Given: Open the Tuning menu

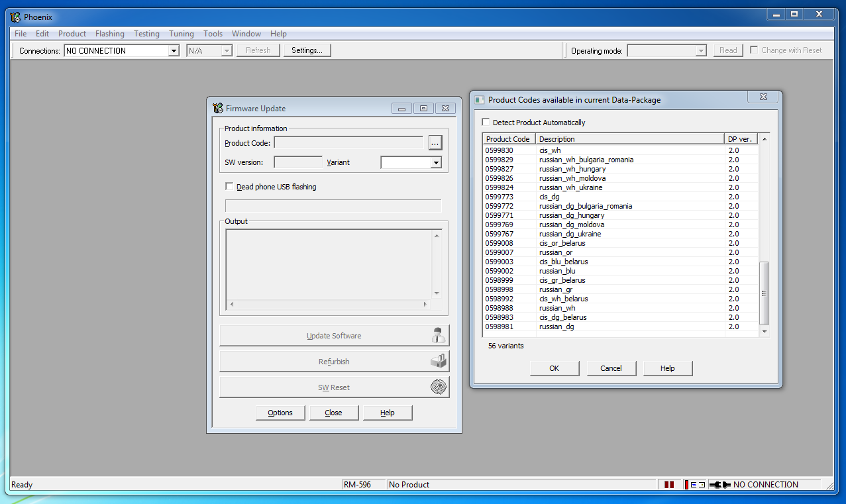Looking at the screenshot, I should tap(182, 34).
